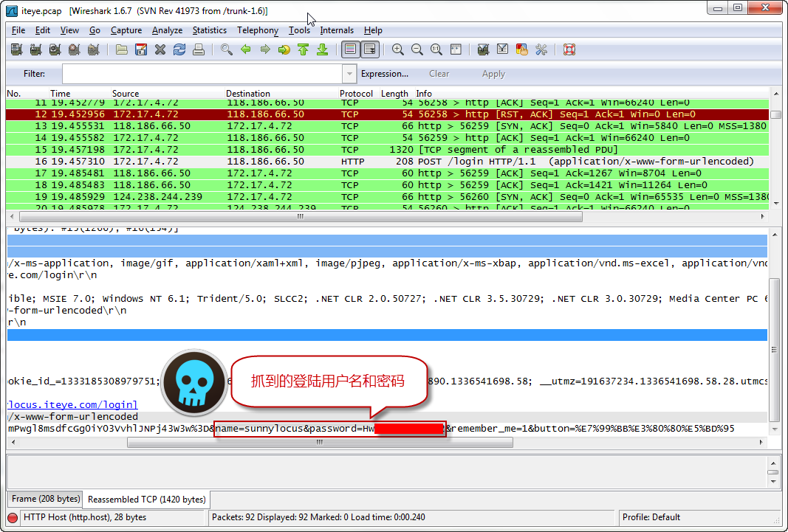Screen dimensions: 788x532
Task: Start a new live capture icon
Action: tap(55, 49)
